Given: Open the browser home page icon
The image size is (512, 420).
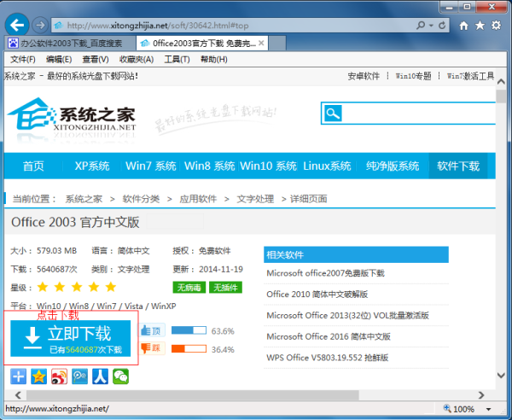Looking at the screenshot, I should tap(463, 26).
